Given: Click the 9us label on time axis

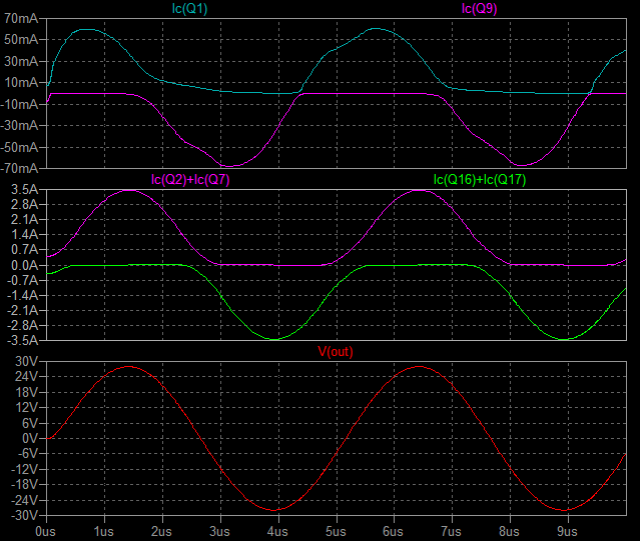Looking at the screenshot, I should coord(569,531).
